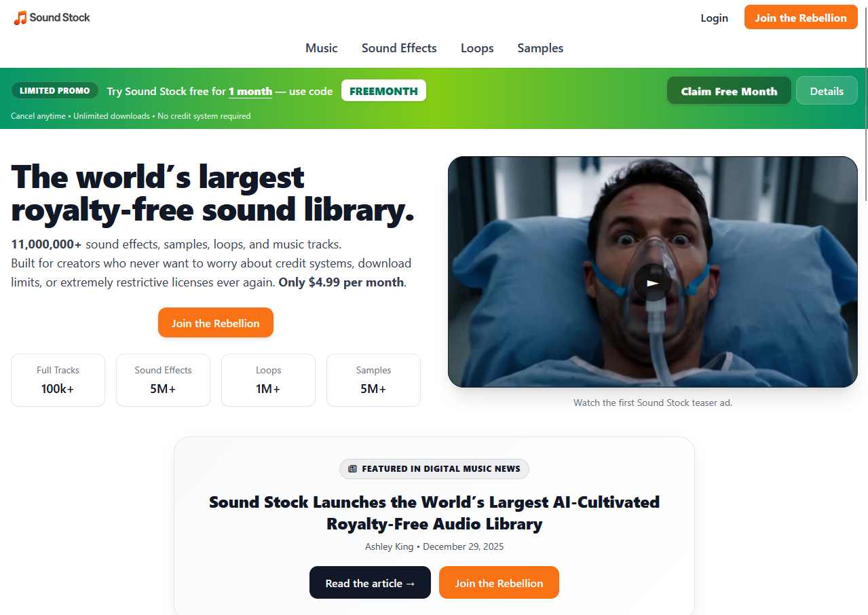
Task: Select the Loops 1M+ stat card
Action: coord(268,380)
